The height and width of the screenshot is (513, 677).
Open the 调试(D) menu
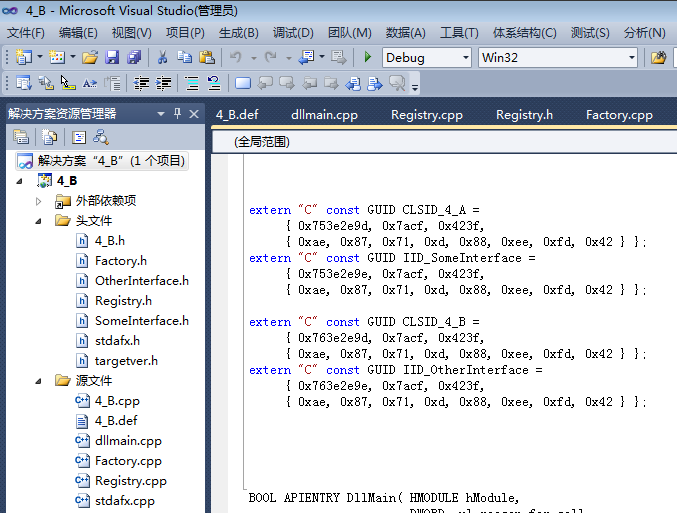293,33
